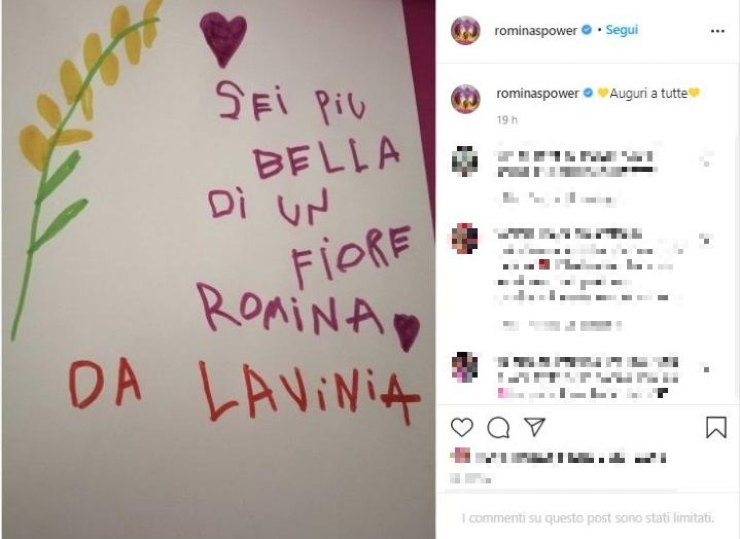Share the post via paper plane icon

point(535,427)
